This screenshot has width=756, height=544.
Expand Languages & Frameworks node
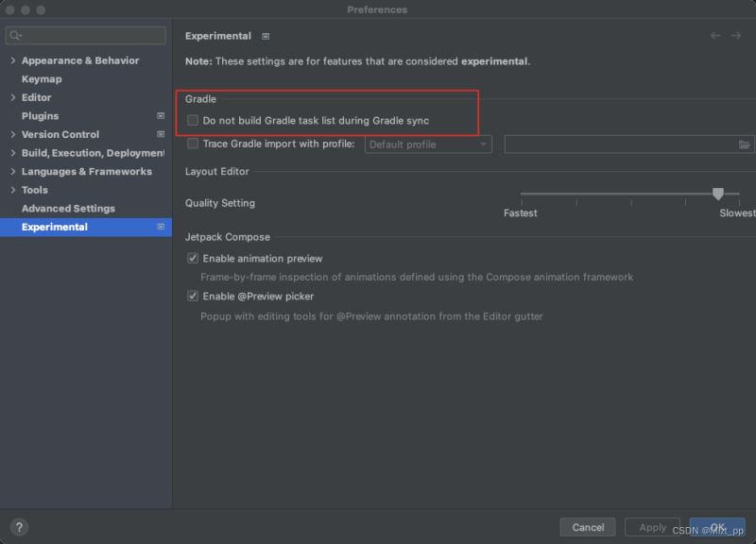pos(13,172)
